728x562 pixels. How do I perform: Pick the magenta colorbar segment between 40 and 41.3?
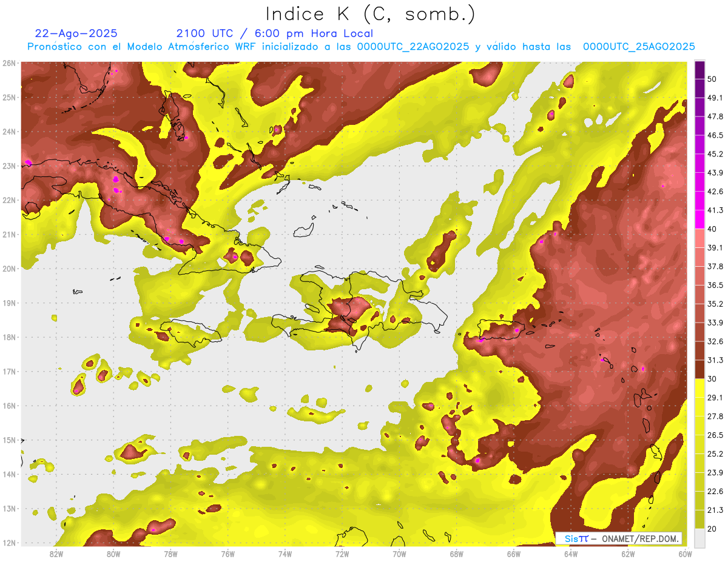(x=699, y=219)
